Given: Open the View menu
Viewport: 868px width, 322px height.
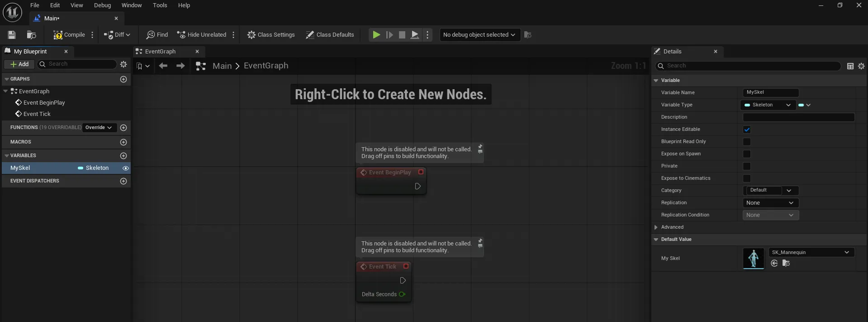Looking at the screenshot, I should (76, 5).
